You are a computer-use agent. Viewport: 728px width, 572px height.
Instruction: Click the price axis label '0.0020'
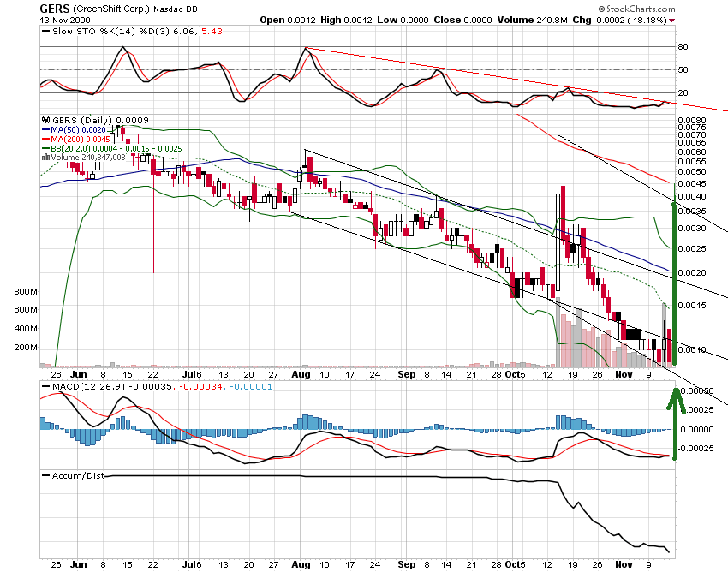point(692,273)
